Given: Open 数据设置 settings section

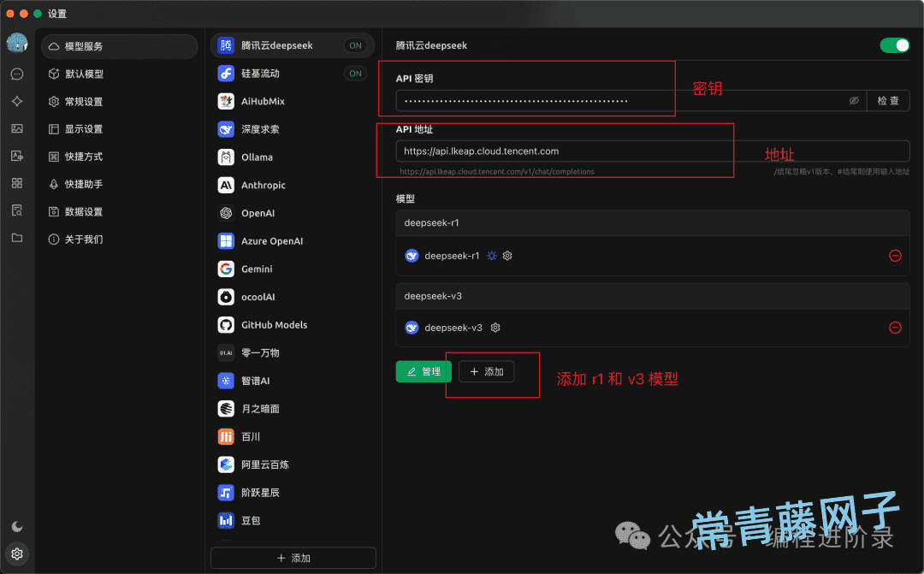Looking at the screenshot, I should [x=119, y=211].
